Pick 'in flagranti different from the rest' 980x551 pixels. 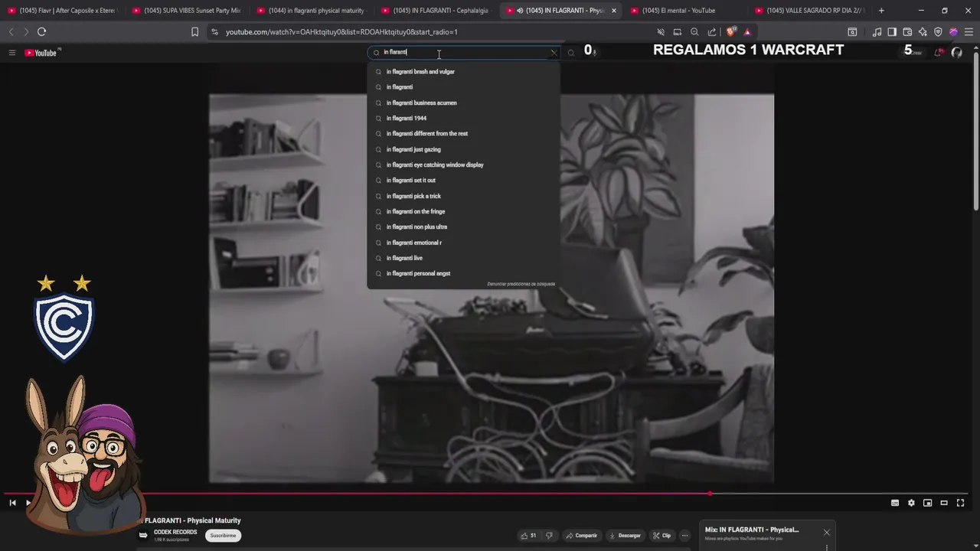tap(463, 134)
